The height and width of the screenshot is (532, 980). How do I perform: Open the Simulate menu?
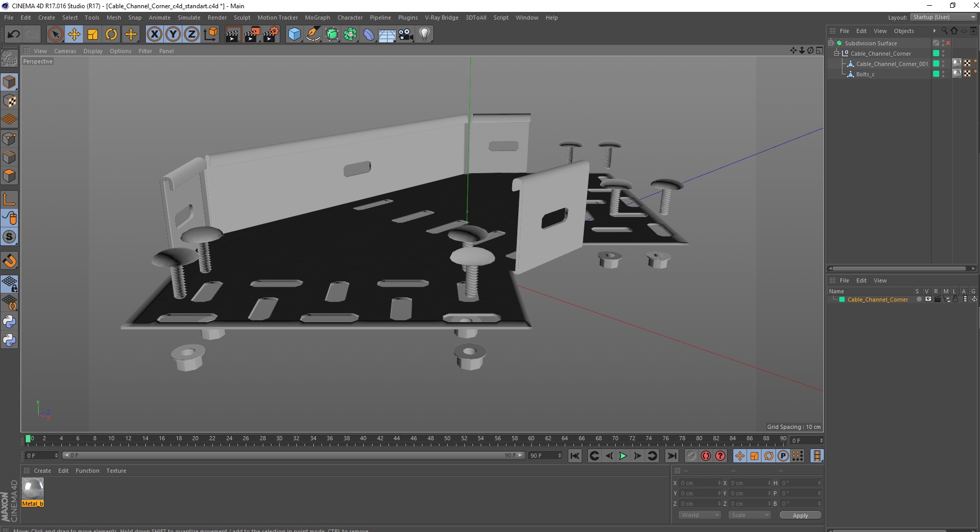(189, 18)
